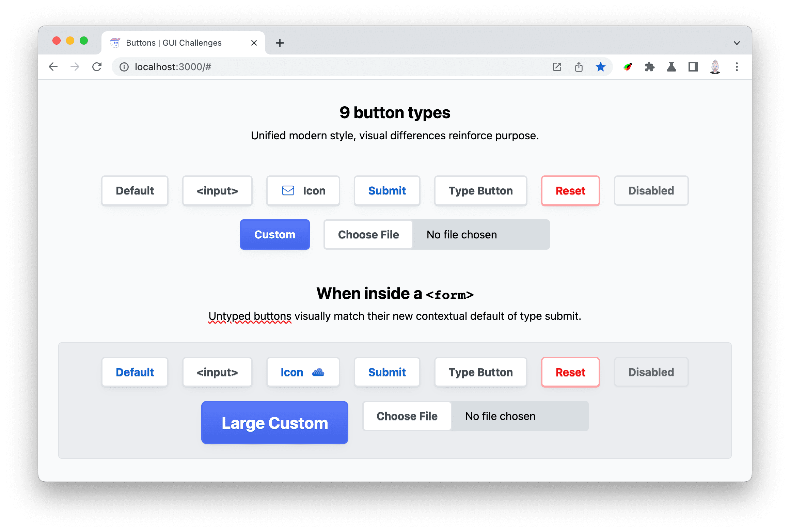Click the Disabled button inside form section

650,372
